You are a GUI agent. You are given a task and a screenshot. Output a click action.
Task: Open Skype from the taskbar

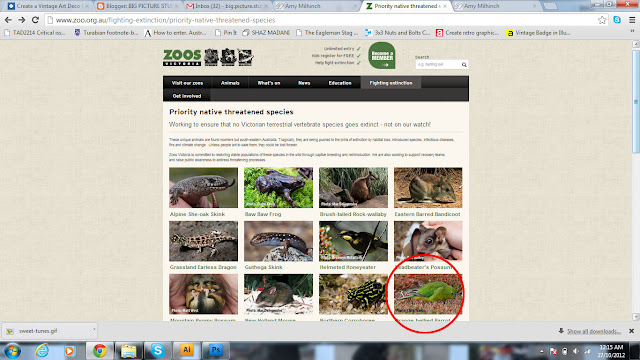tap(158, 351)
